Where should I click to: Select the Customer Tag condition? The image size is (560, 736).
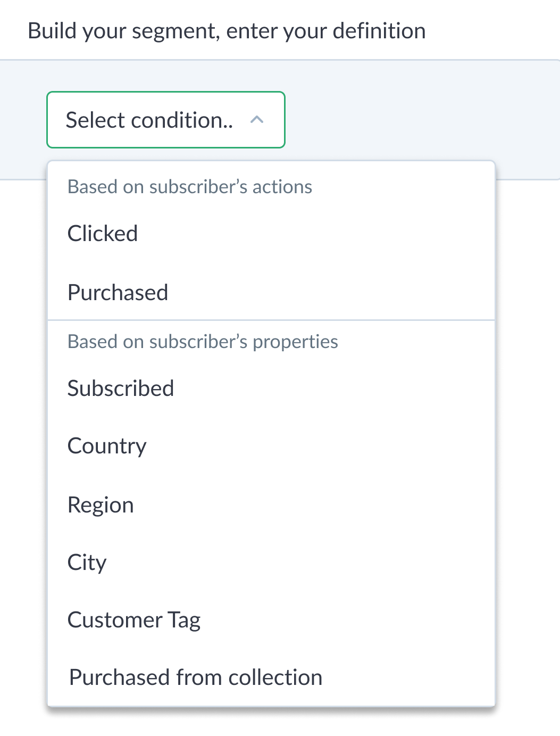[x=133, y=619]
